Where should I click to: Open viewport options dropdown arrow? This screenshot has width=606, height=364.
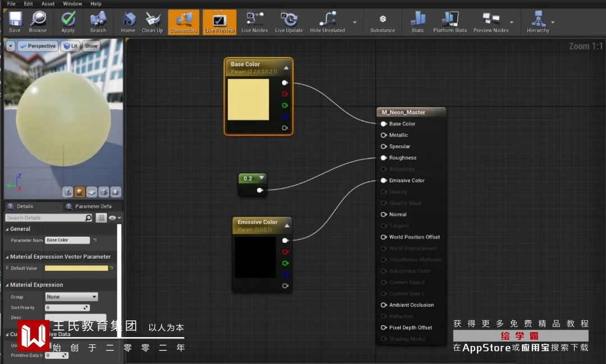[x=11, y=46]
